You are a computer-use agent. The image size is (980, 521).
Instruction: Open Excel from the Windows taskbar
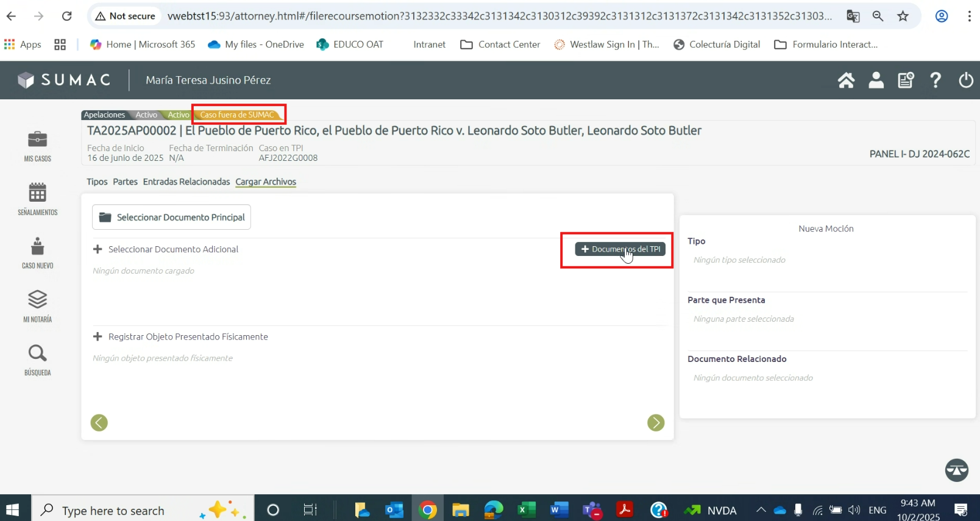526,510
